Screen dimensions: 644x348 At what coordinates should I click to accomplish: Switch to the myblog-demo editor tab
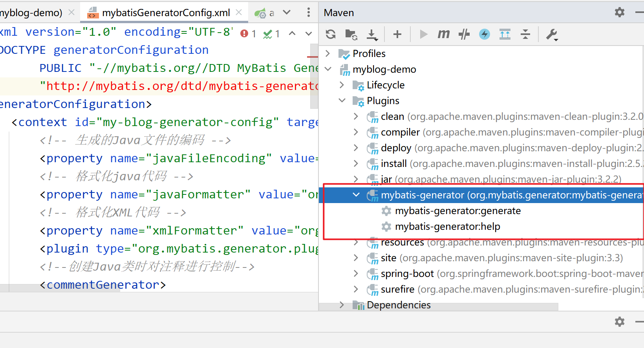[31, 13]
